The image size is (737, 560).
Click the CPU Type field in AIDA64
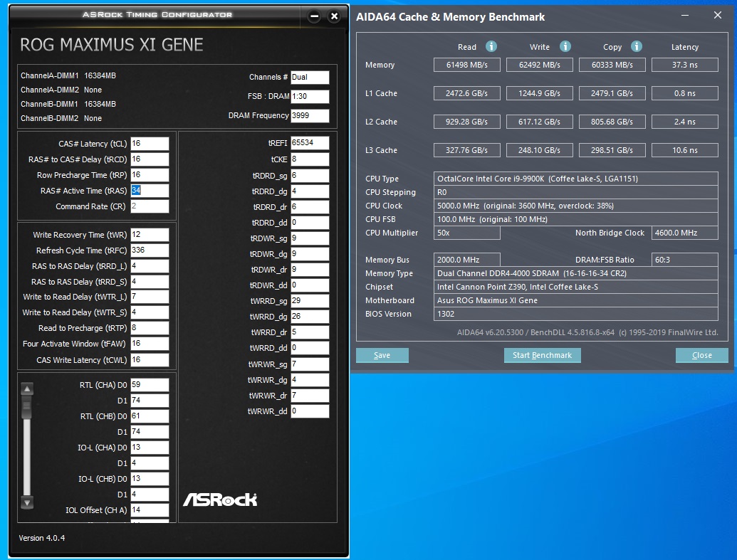576,179
